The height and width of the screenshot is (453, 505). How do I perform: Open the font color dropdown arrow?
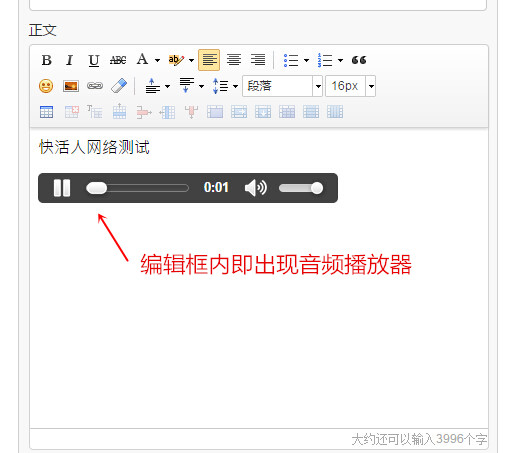[157, 61]
